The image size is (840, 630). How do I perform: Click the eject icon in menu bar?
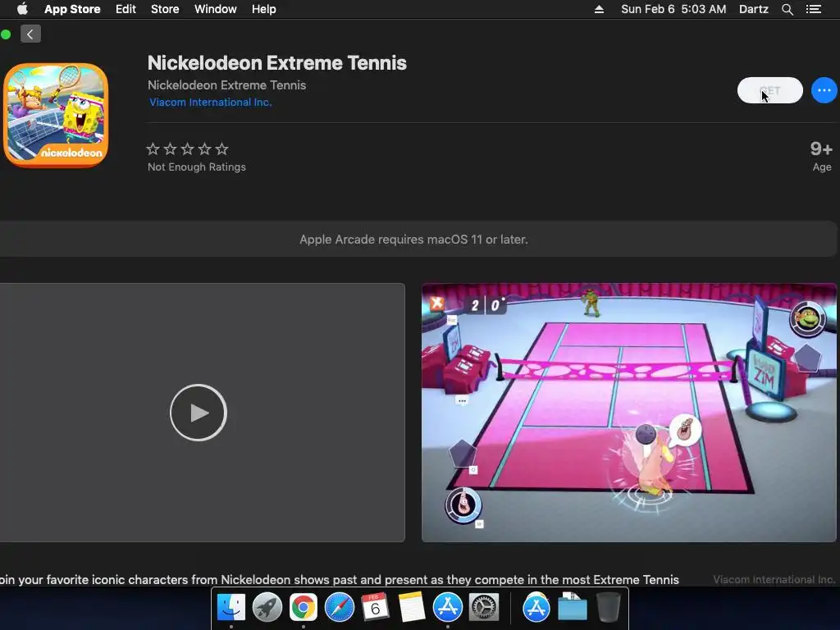pyautogui.click(x=599, y=9)
